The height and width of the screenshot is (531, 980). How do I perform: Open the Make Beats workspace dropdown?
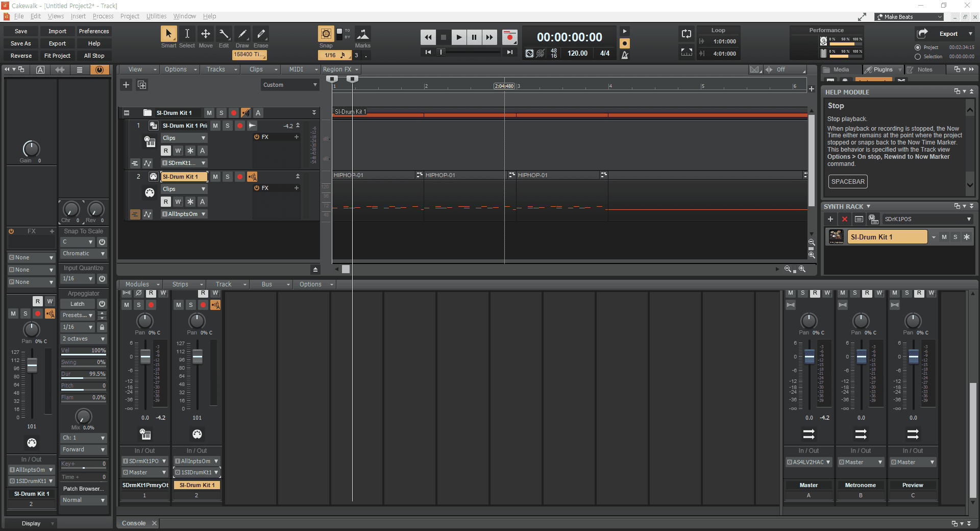(910, 17)
